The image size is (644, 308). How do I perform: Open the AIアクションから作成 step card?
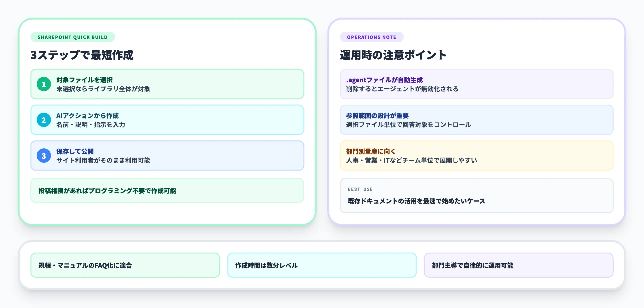coord(167,120)
